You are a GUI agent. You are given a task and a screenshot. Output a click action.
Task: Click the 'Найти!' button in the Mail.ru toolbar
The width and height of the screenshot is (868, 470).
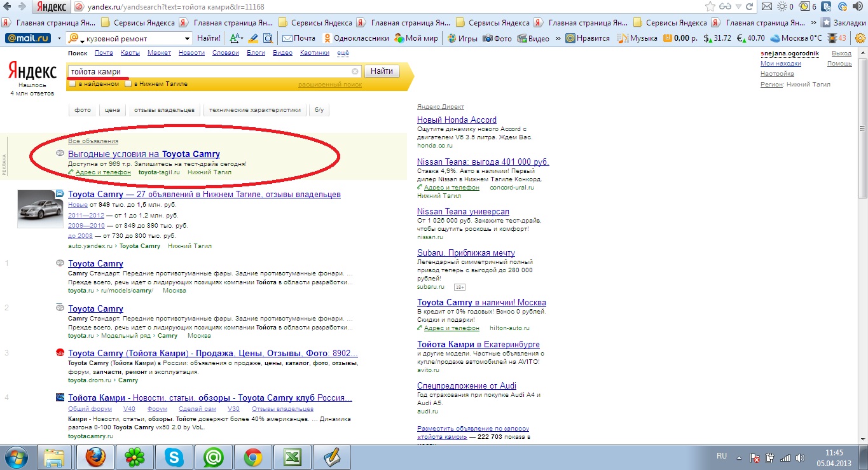click(209, 38)
